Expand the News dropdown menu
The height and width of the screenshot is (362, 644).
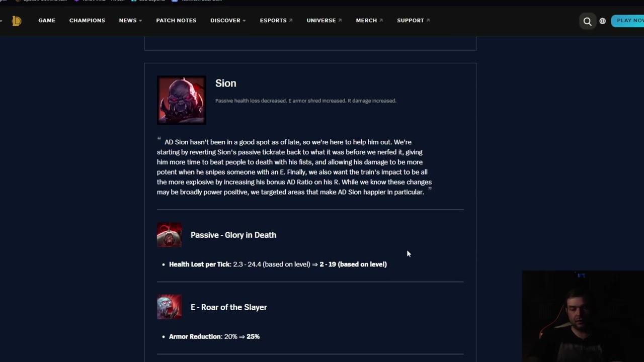(130, 21)
